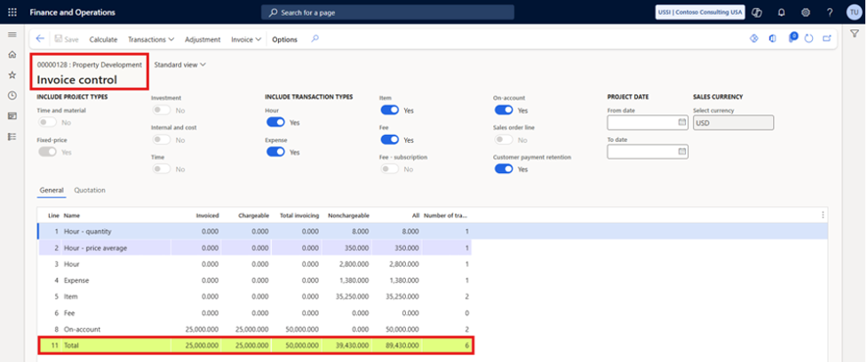Toggle the On-account switch
Viewport: 868px width, 362px height.
click(504, 110)
